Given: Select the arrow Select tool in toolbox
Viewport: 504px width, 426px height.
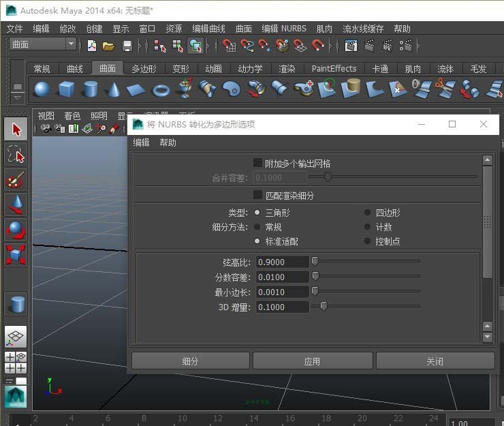Looking at the screenshot, I should coord(16,129).
